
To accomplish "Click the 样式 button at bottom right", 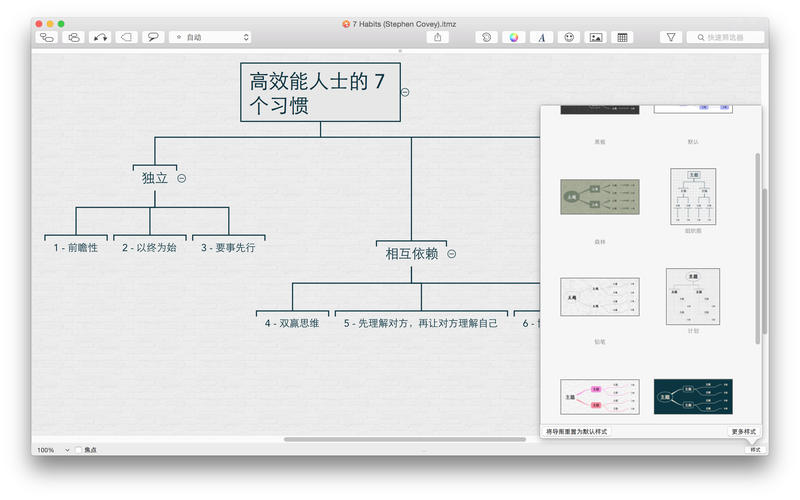I will (x=756, y=450).
